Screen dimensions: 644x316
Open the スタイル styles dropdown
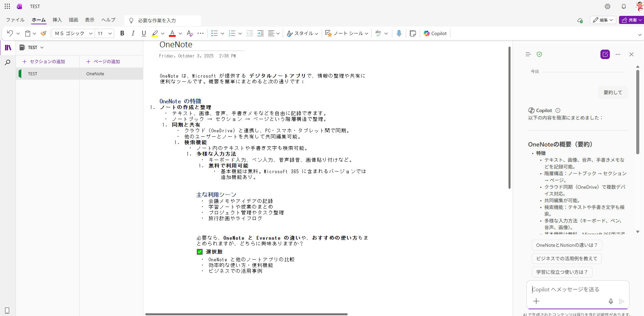[x=302, y=33]
